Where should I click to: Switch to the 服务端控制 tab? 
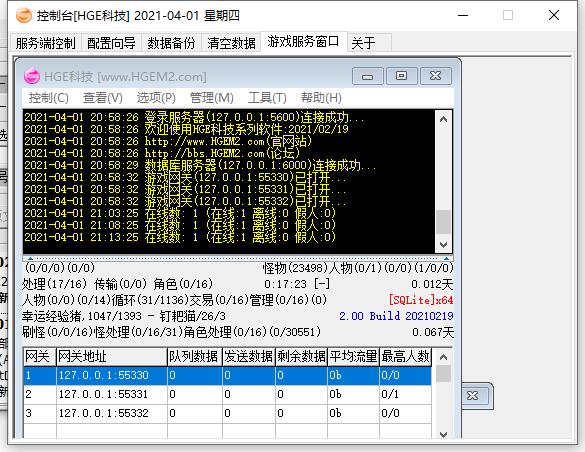(x=46, y=43)
